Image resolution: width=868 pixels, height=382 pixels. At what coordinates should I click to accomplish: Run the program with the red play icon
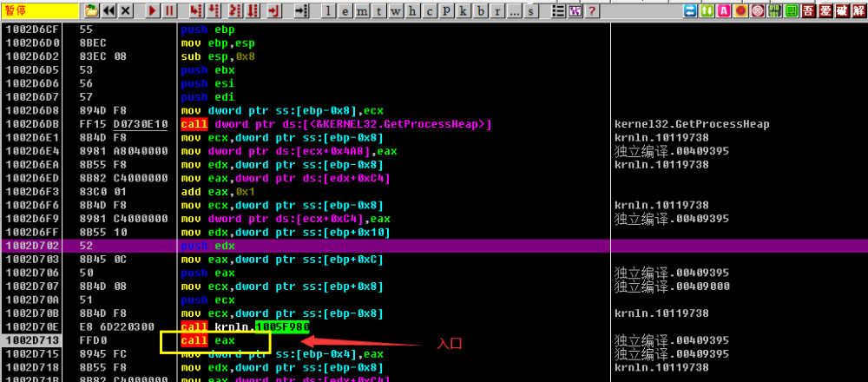(x=152, y=10)
